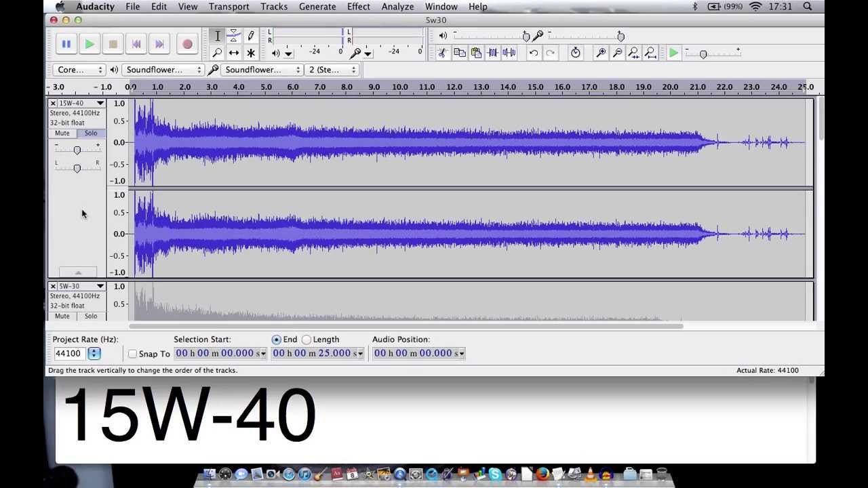Image resolution: width=868 pixels, height=488 pixels.
Task: Open the Edit menu
Action: 159,7
